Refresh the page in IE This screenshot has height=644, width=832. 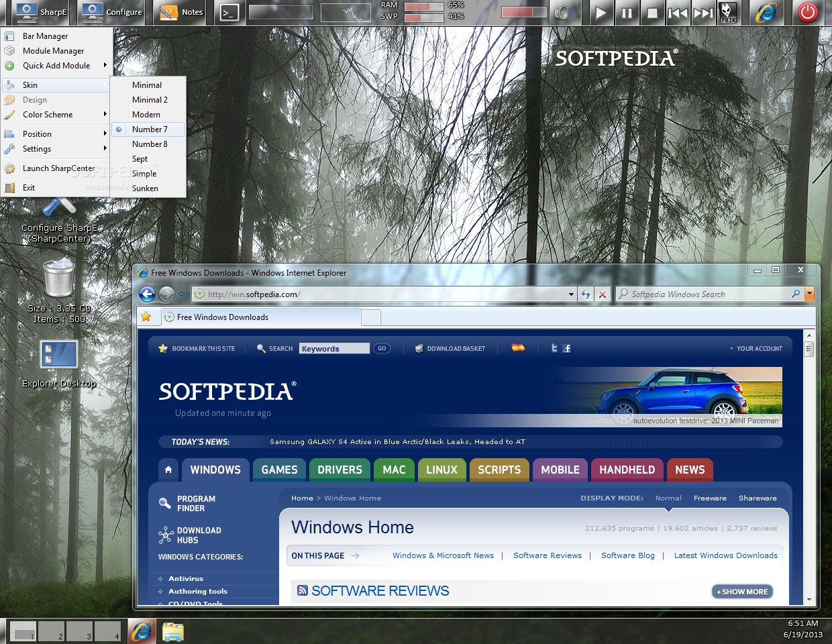[x=586, y=294]
